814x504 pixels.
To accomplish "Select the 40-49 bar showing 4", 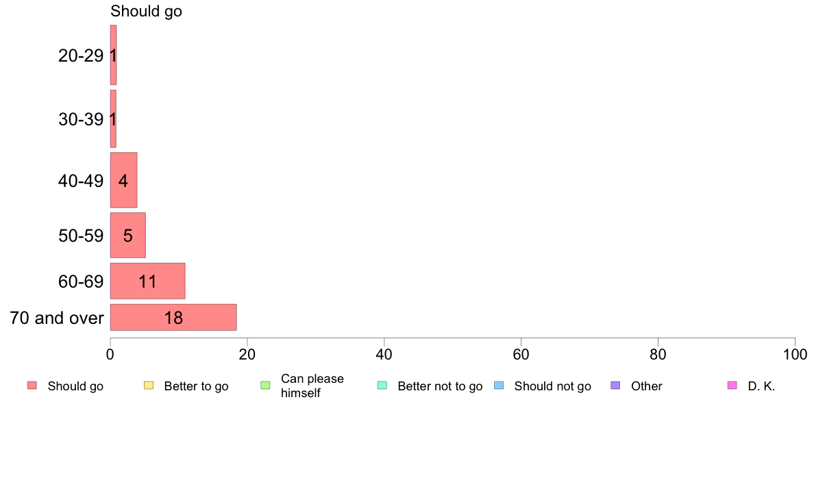I will click(x=123, y=180).
